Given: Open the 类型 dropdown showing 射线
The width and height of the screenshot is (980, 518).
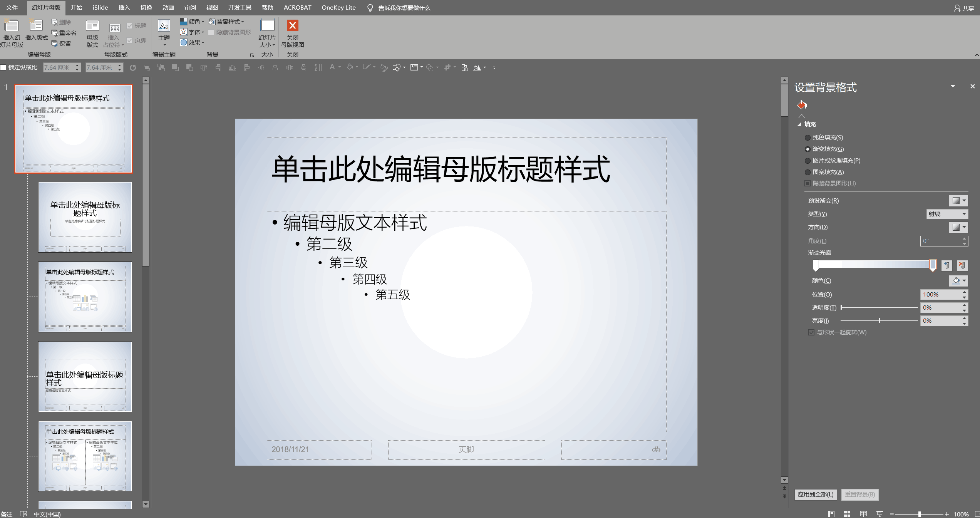Looking at the screenshot, I should (x=947, y=214).
